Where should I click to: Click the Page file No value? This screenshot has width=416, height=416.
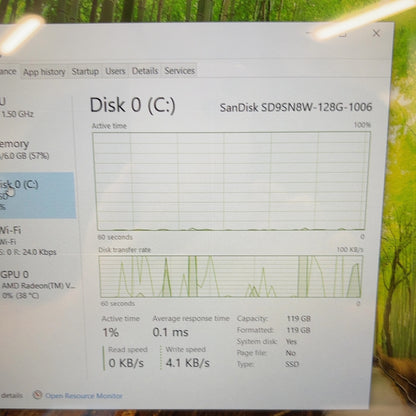pos(291,353)
